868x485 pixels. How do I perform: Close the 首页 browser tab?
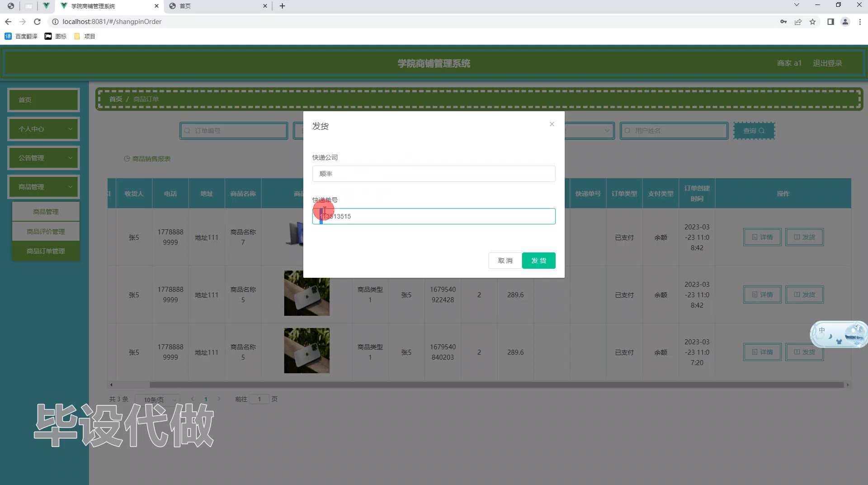[x=265, y=6]
